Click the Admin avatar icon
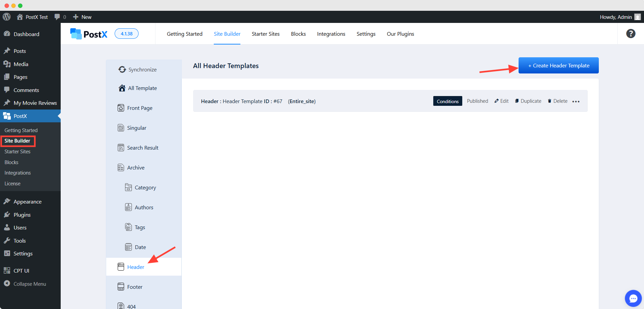644x309 pixels. click(637, 17)
